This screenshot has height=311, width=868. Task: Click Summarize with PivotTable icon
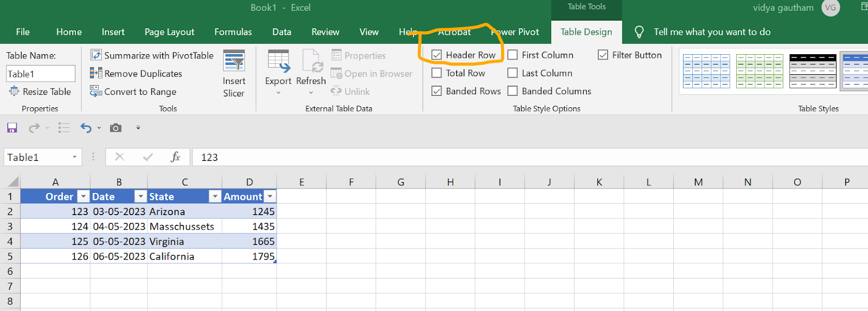pyautogui.click(x=96, y=55)
